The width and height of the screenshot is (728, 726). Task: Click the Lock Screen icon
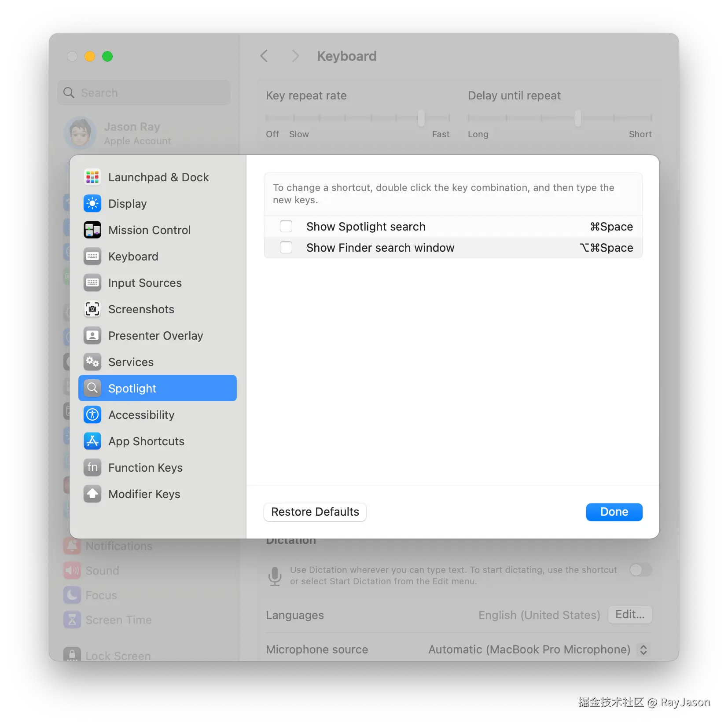72,654
